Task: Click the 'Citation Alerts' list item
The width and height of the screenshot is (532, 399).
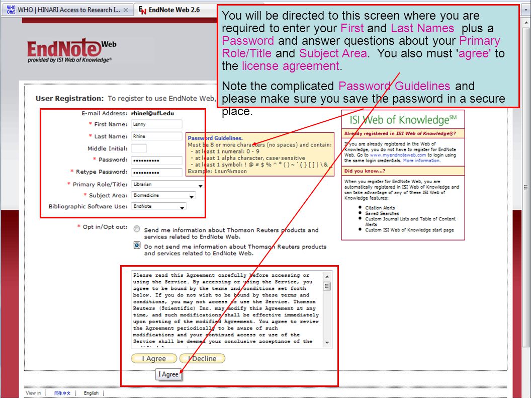Action: tap(380, 208)
